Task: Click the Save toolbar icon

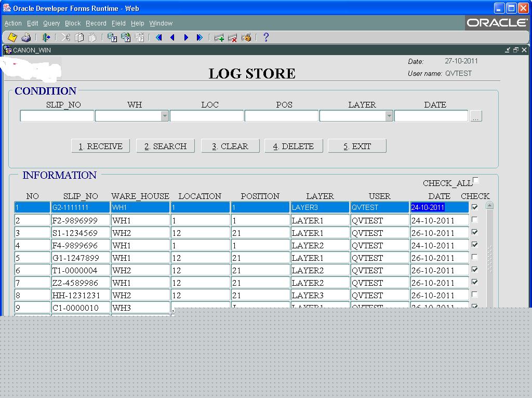Action: [x=12, y=37]
